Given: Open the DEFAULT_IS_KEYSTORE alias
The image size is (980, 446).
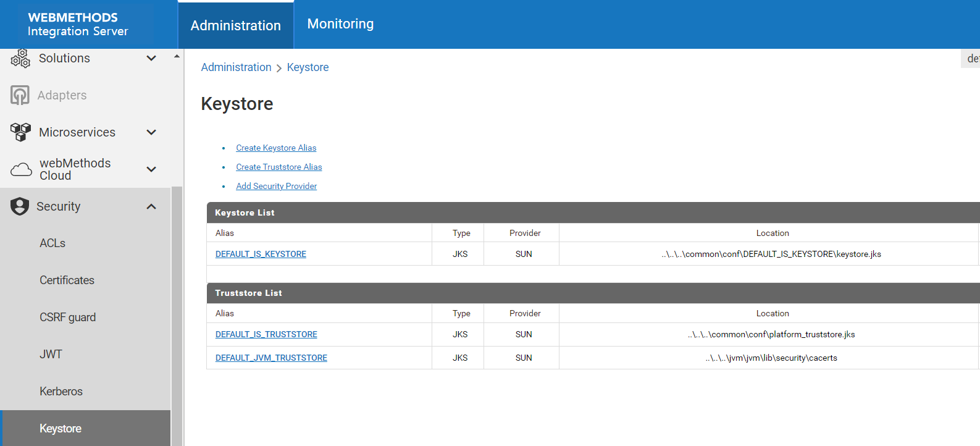Looking at the screenshot, I should 261,254.
